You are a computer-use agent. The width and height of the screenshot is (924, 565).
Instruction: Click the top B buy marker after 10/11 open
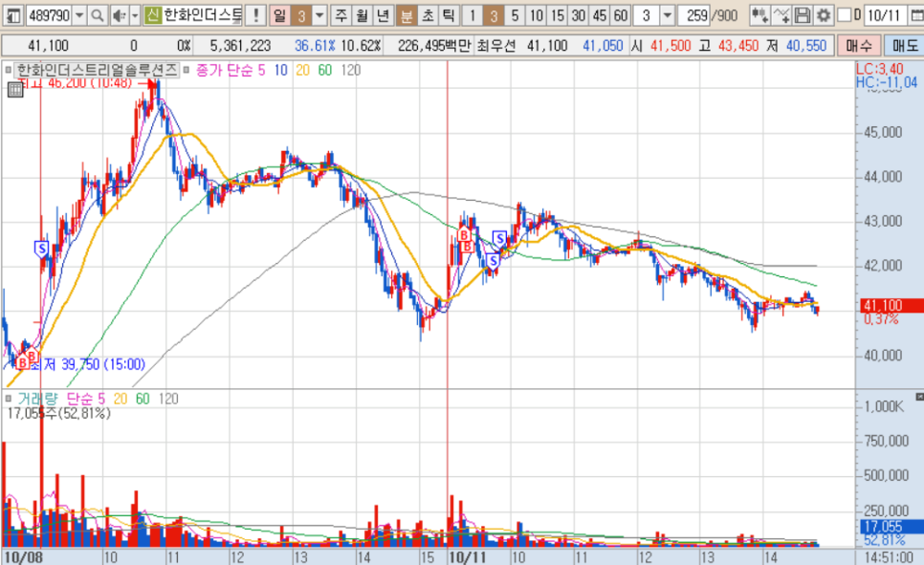[x=464, y=235]
